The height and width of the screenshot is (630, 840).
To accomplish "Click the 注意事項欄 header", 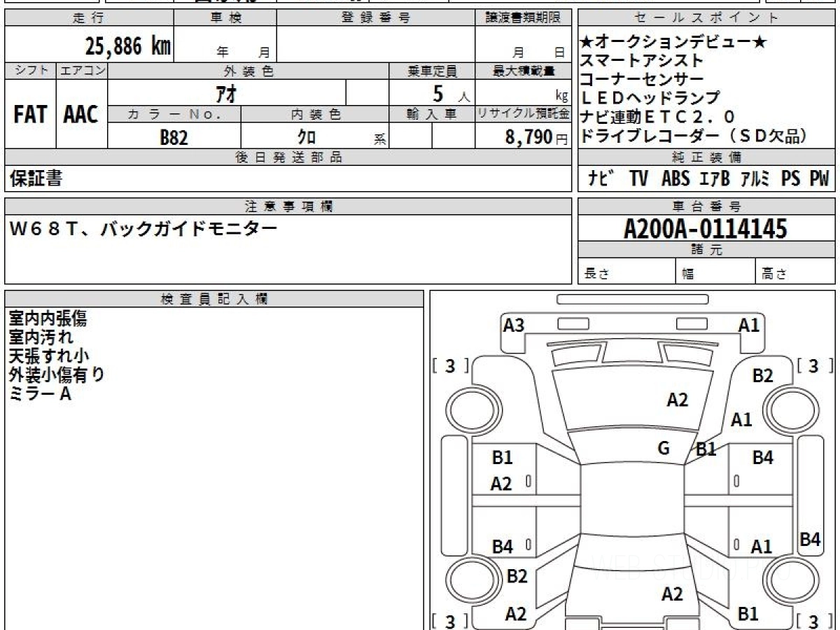I will point(288,206).
